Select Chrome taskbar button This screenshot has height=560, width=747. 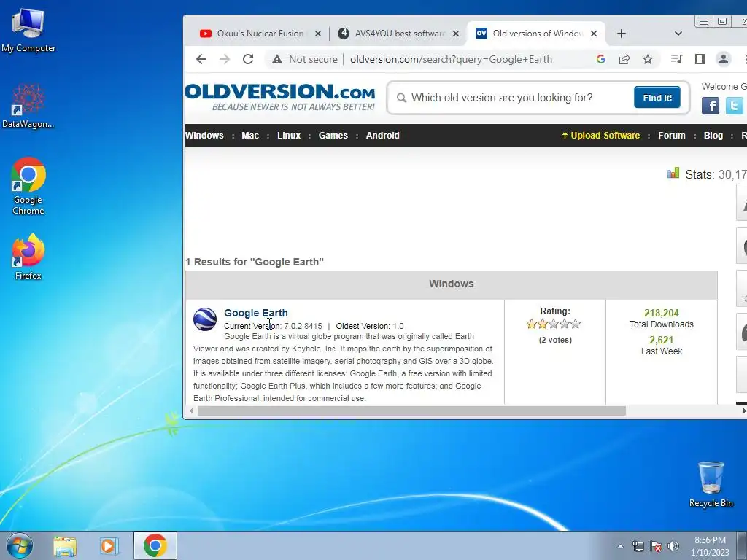pyautogui.click(x=155, y=545)
